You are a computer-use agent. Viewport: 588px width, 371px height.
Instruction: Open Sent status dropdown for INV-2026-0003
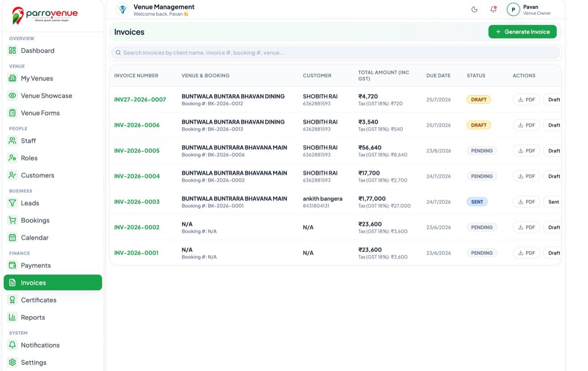[x=553, y=201]
